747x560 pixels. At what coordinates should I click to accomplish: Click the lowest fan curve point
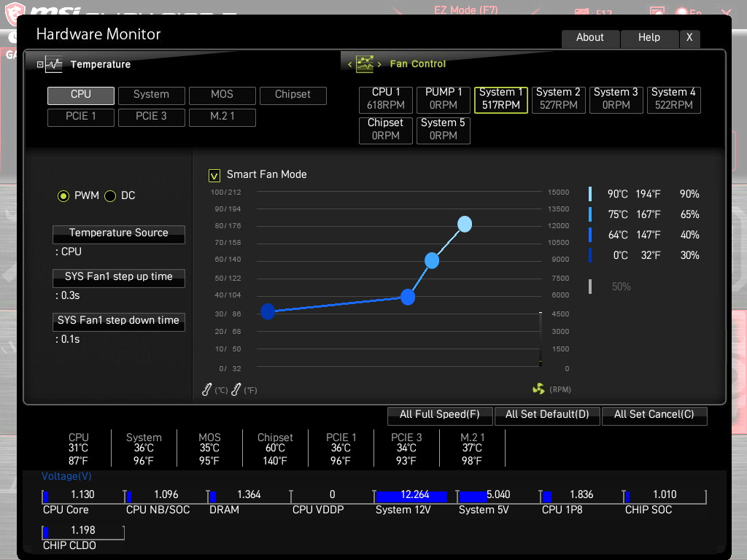268,311
